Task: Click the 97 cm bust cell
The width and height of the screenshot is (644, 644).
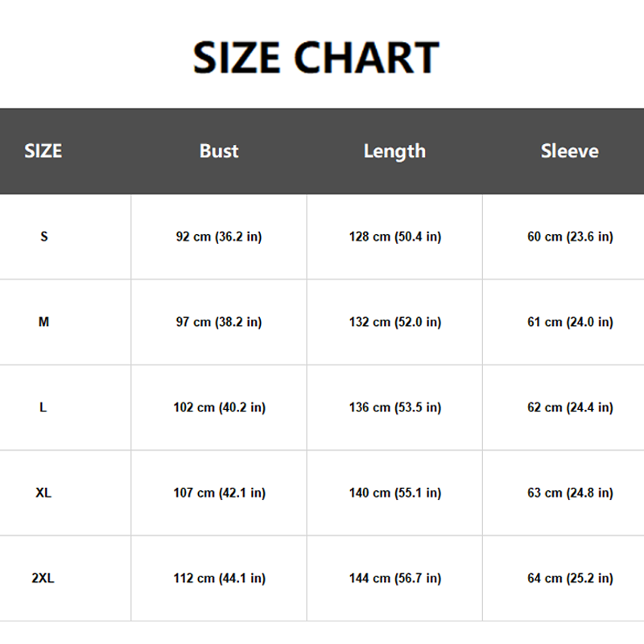Action: (x=219, y=322)
